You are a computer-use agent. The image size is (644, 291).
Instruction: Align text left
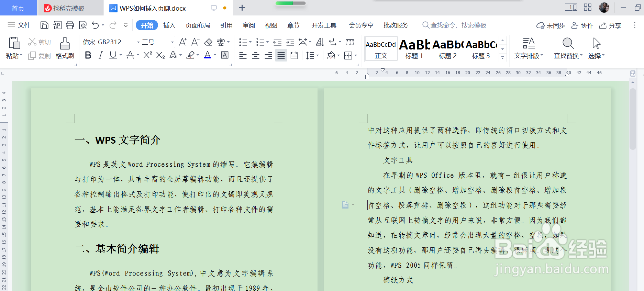pos(243,56)
